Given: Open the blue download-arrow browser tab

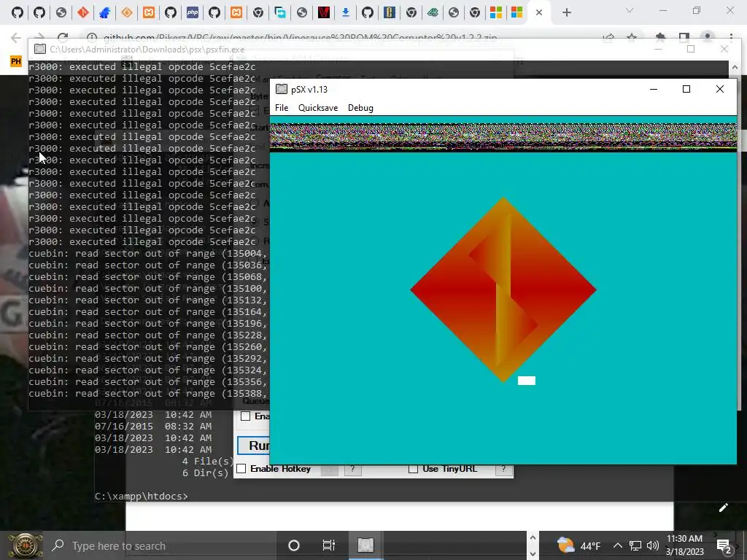Looking at the screenshot, I should pos(345,12).
